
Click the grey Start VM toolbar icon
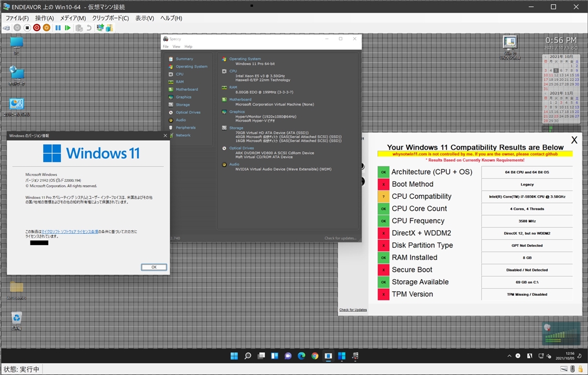click(x=17, y=28)
